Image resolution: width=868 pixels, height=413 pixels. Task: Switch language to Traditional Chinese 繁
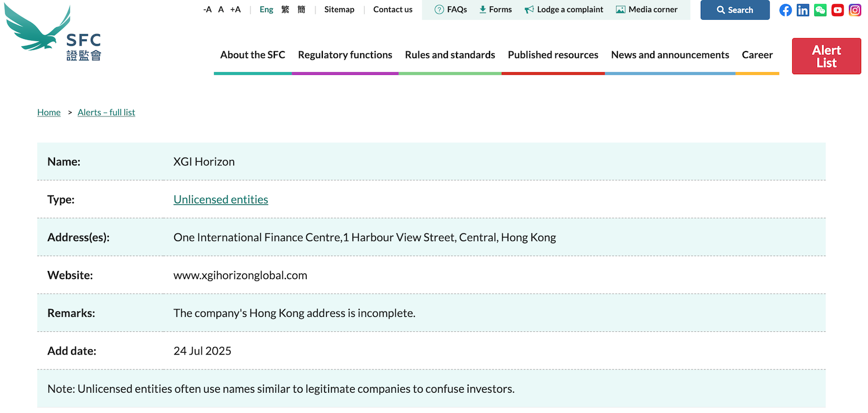(x=285, y=9)
